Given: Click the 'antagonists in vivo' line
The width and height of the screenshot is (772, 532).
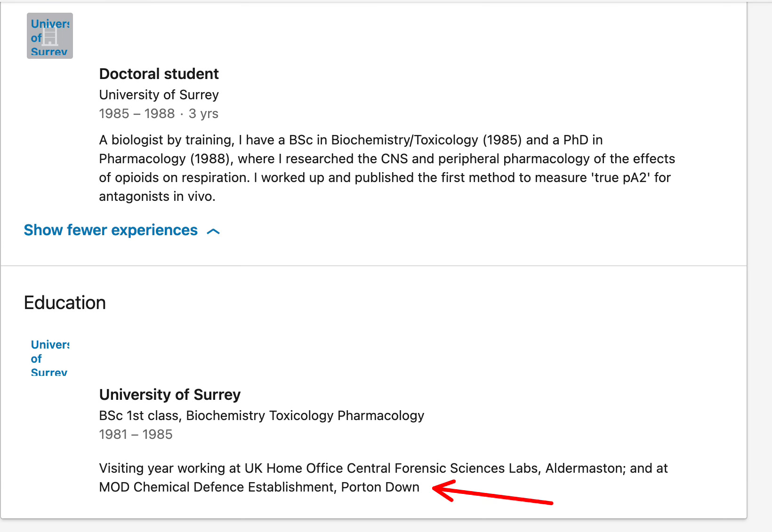Looking at the screenshot, I should pyautogui.click(x=157, y=196).
